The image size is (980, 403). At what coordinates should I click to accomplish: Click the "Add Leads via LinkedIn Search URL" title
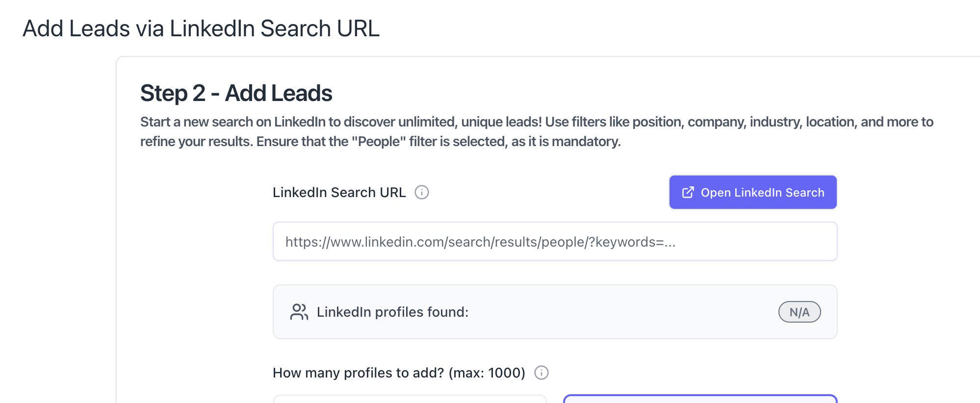click(201, 28)
